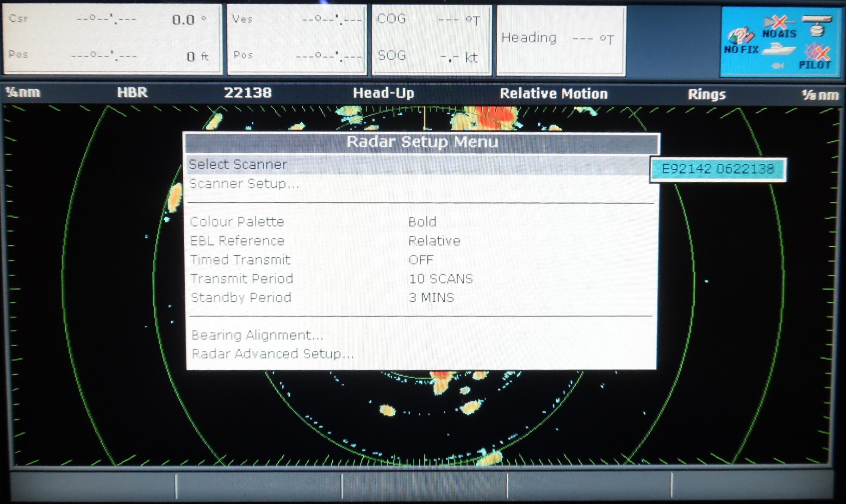Open the Bearing Alignment option

(x=256, y=335)
